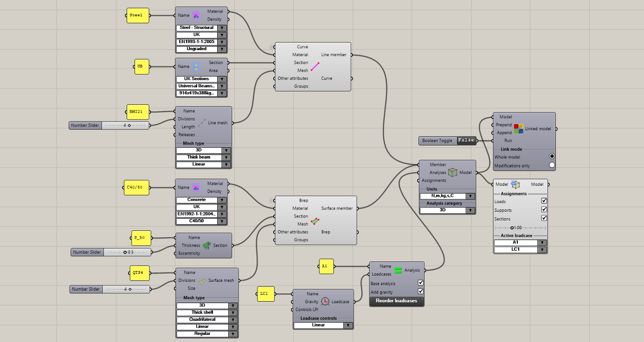
Task: Open the Analysis category 3D dropdown
Action: [x=447, y=210]
